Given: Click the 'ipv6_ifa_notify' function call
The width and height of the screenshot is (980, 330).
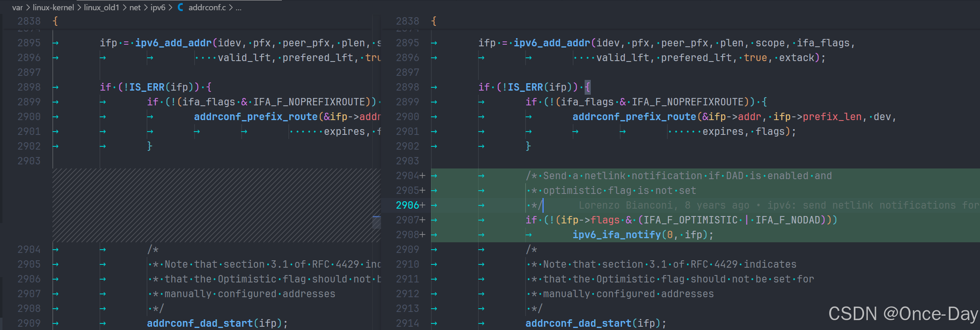Looking at the screenshot, I should 617,235.
